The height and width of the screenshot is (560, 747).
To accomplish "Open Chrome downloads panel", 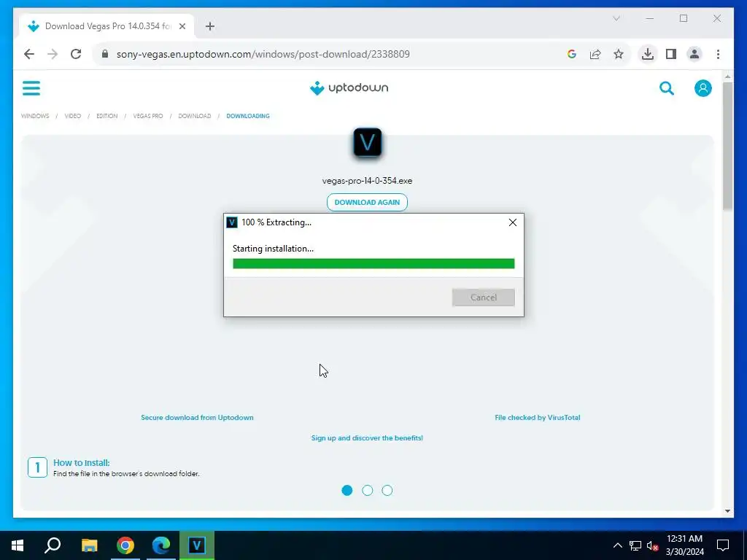I will pos(648,54).
